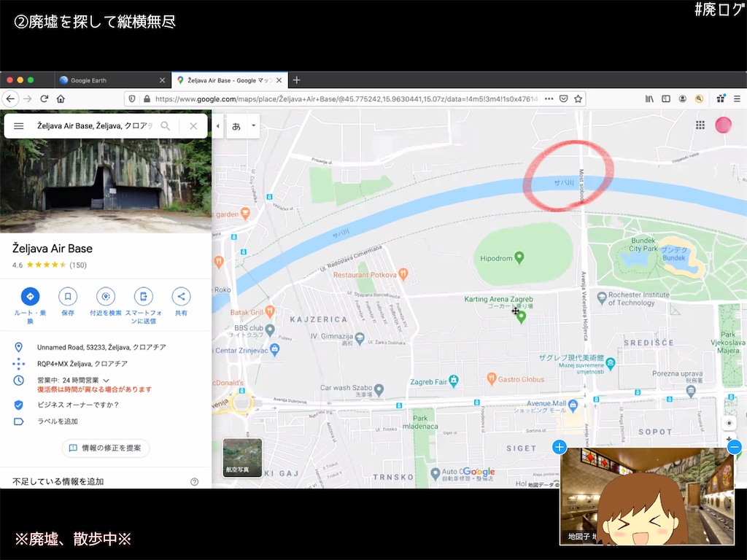Open a new browser tab
747x560 pixels.
[296, 80]
